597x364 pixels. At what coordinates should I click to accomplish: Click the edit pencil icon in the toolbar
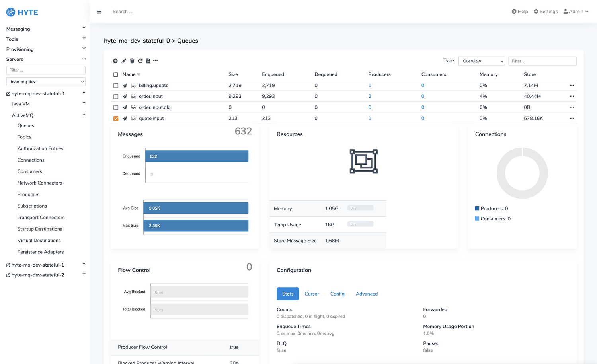tap(124, 61)
